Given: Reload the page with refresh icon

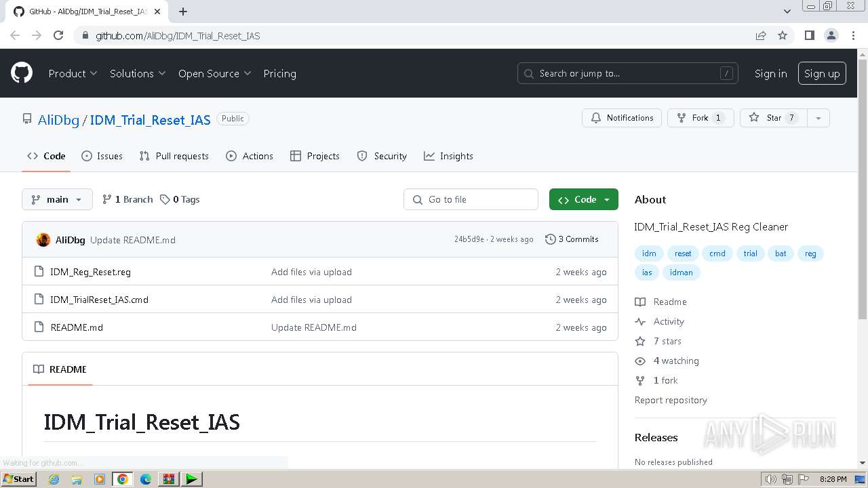Looking at the screenshot, I should coord(58,35).
